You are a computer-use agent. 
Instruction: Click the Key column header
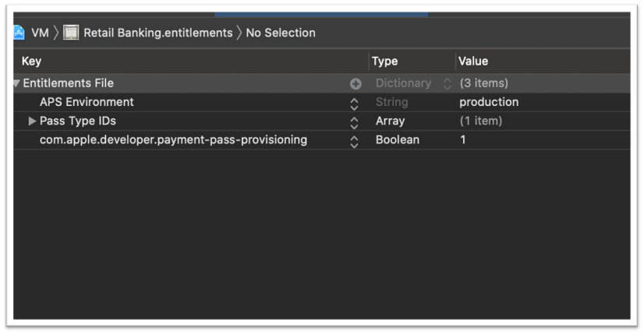point(31,62)
